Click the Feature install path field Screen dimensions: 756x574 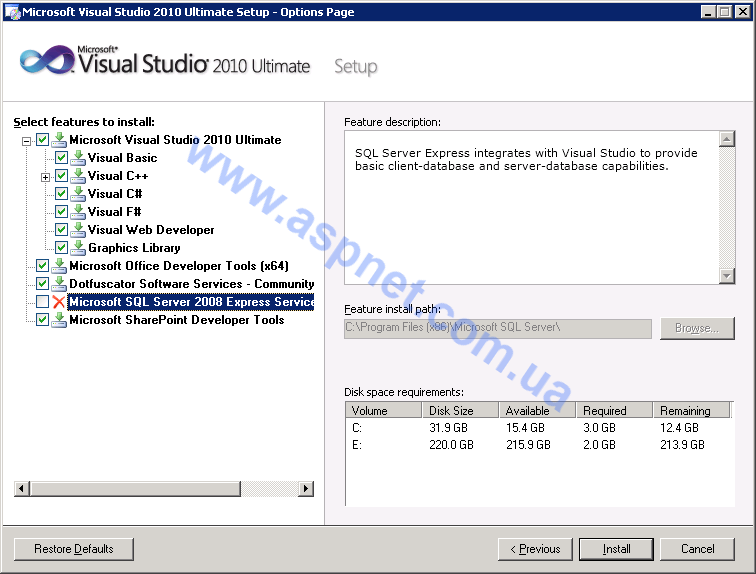(x=498, y=328)
